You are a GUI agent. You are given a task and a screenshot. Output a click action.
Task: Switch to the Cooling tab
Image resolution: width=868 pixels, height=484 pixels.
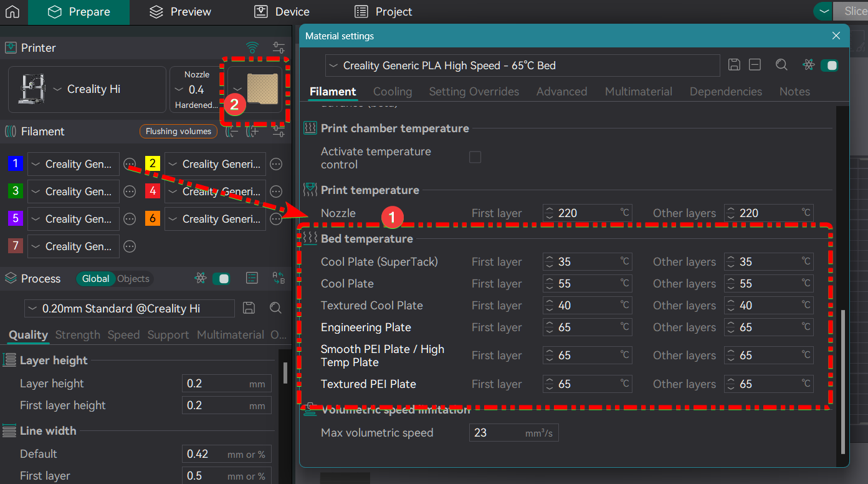point(393,92)
